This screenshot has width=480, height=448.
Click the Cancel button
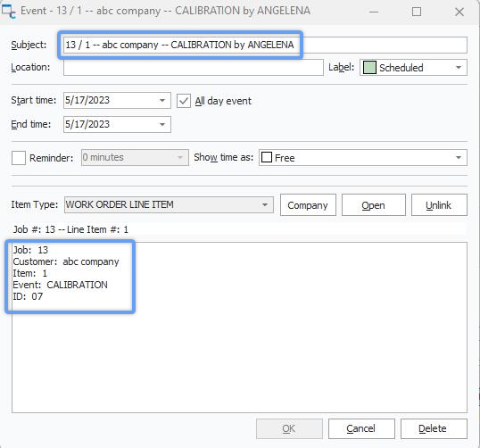click(x=361, y=428)
